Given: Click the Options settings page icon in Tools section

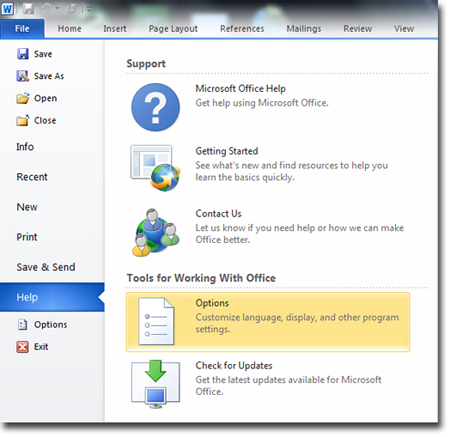Looking at the screenshot, I should click(156, 322).
